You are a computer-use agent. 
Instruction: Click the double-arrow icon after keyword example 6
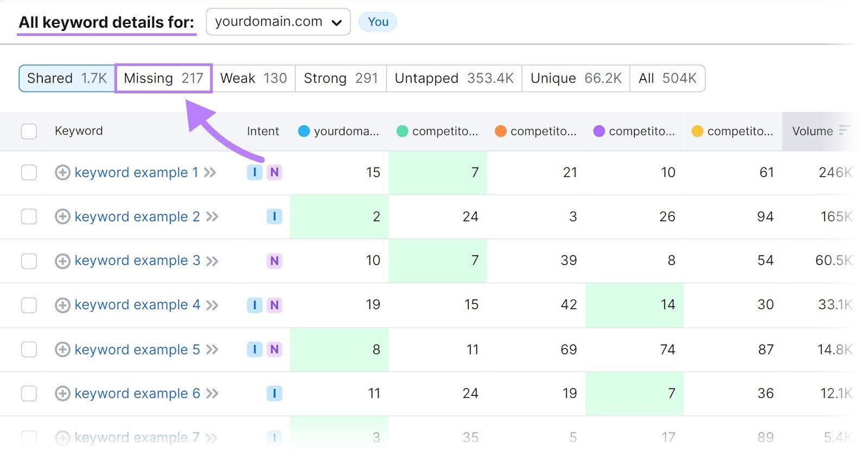(212, 394)
